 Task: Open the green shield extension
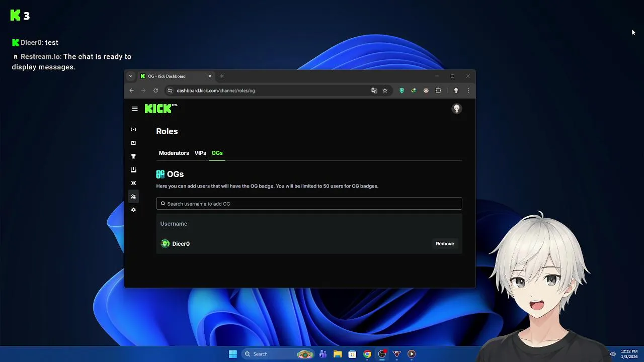(x=401, y=90)
